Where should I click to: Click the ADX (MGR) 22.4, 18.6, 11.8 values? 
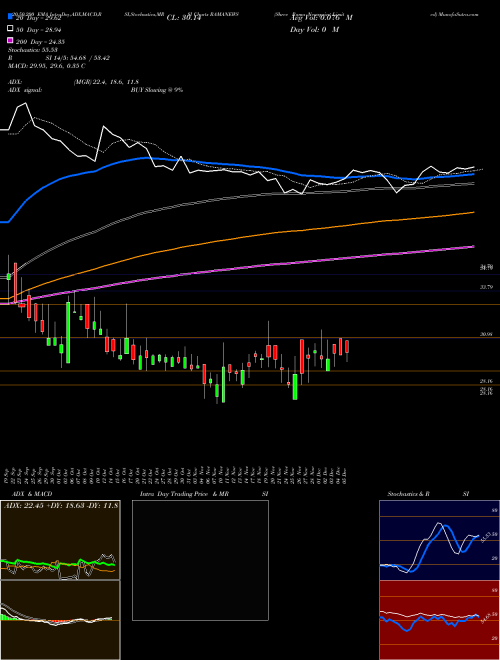click(106, 82)
